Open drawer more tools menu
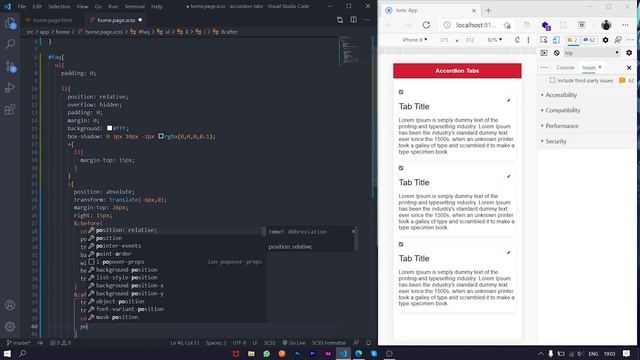The image size is (640, 360). tap(544, 67)
